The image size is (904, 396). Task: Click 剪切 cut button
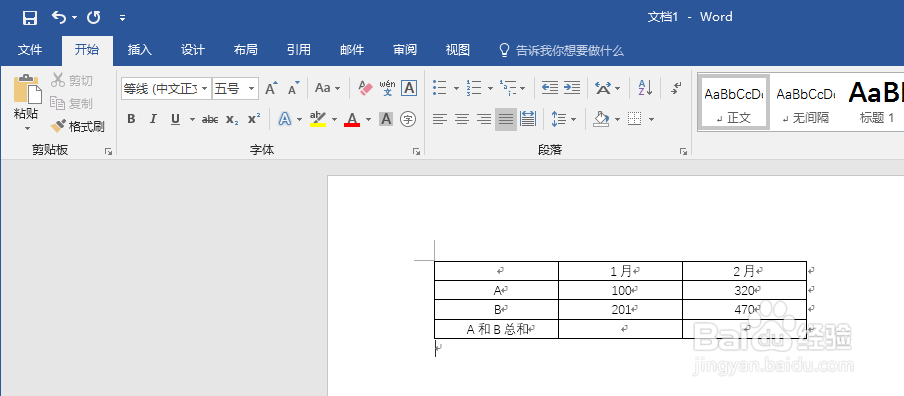click(x=71, y=81)
